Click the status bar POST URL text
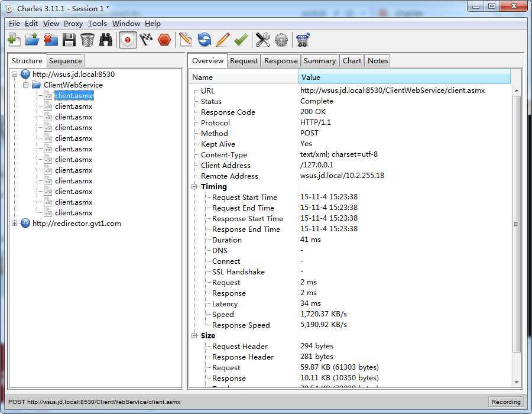532x414 pixels. click(95, 402)
